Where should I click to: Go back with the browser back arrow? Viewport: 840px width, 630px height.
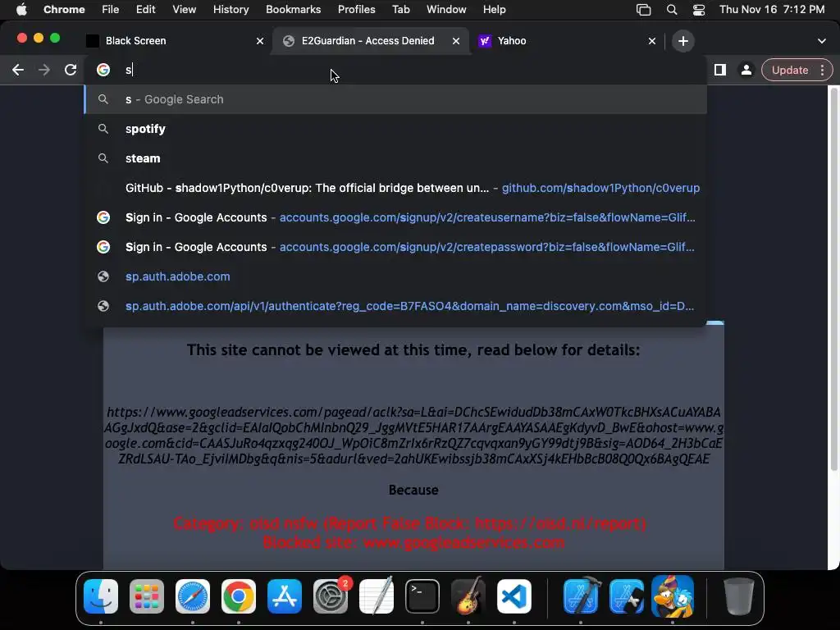point(18,70)
